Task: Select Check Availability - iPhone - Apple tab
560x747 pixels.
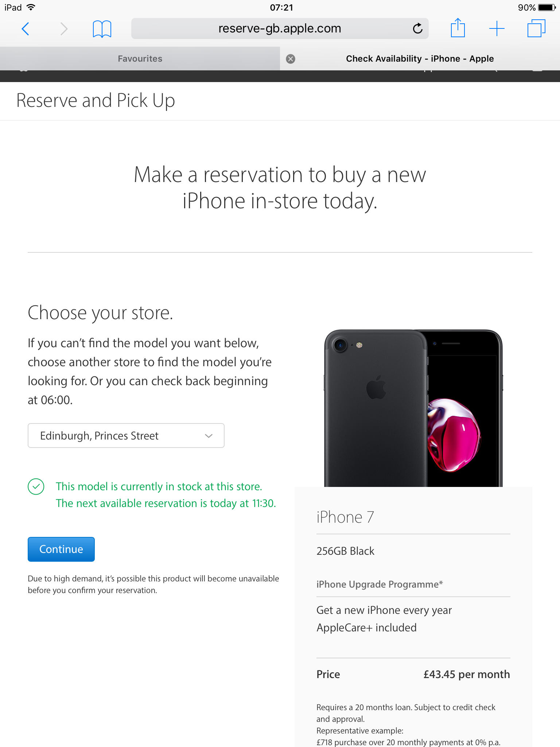Action: coord(420,59)
